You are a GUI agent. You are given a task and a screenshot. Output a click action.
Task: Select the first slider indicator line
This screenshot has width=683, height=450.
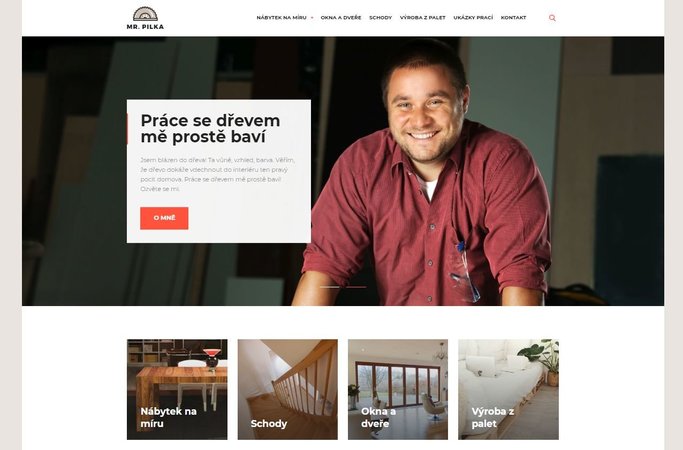[330, 287]
